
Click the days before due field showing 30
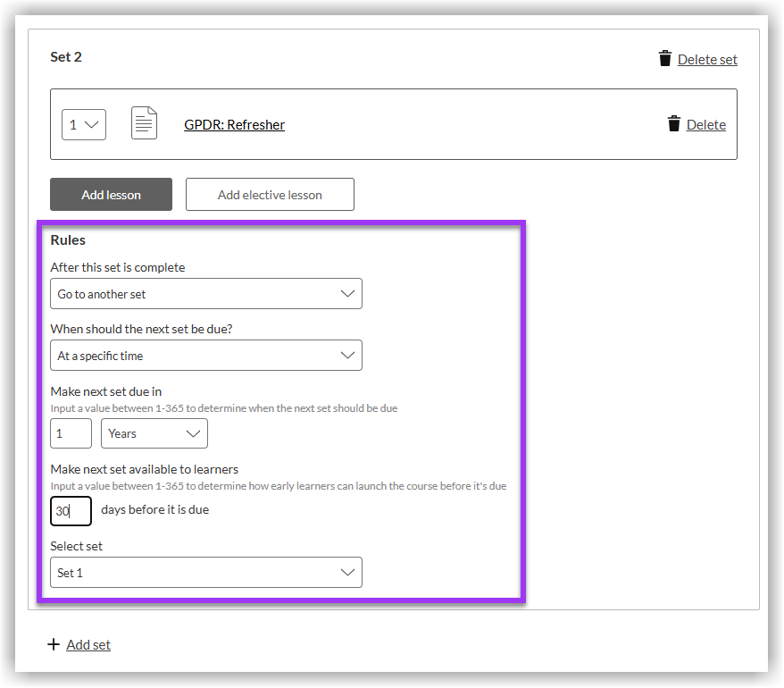tap(71, 510)
